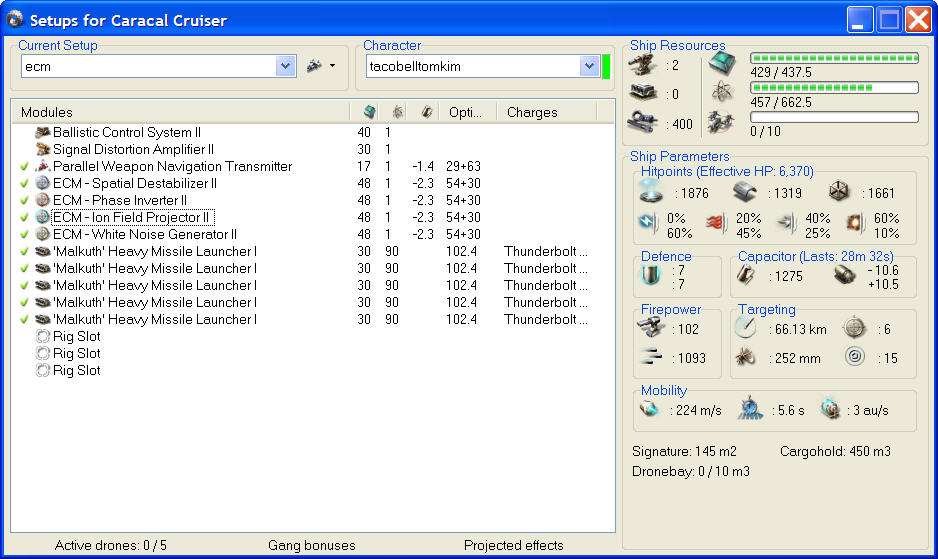The height and width of the screenshot is (559, 938).
Task: Minimize the Setups for Caracal Cruiser window
Action: click(x=860, y=19)
